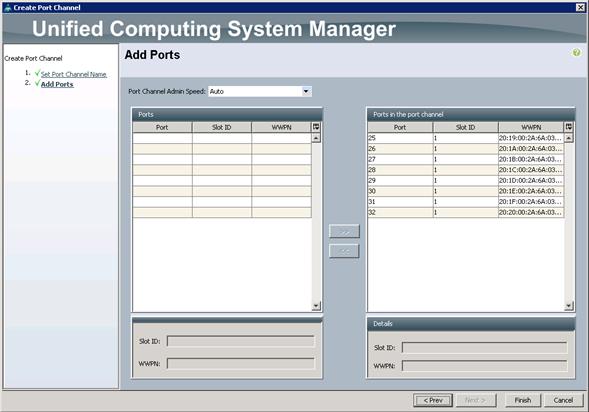Close the Create Port Channel dialog
The width and height of the screenshot is (589, 412).
click(x=580, y=8)
